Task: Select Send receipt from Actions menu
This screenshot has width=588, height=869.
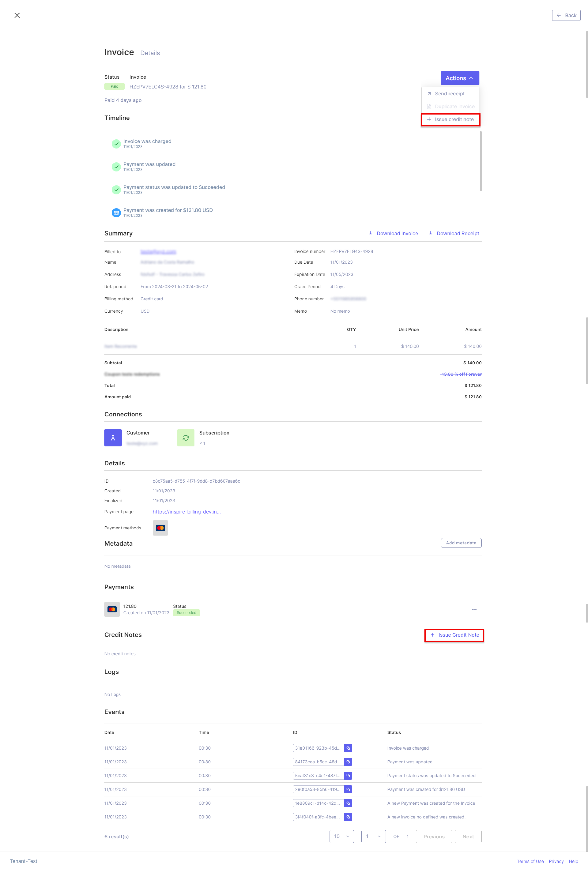Action: (450, 94)
